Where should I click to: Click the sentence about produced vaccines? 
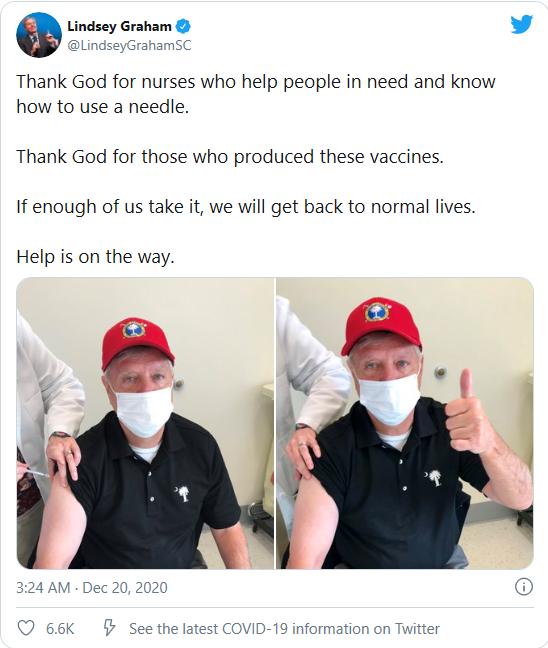(230, 157)
